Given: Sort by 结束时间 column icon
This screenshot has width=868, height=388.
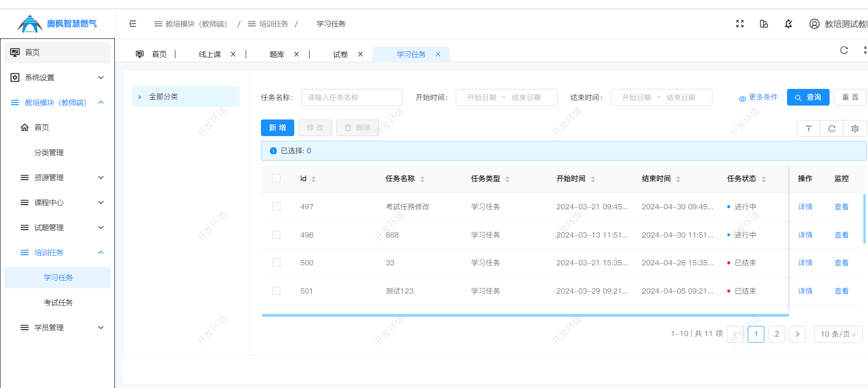Looking at the screenshot, I should point(678,179).
